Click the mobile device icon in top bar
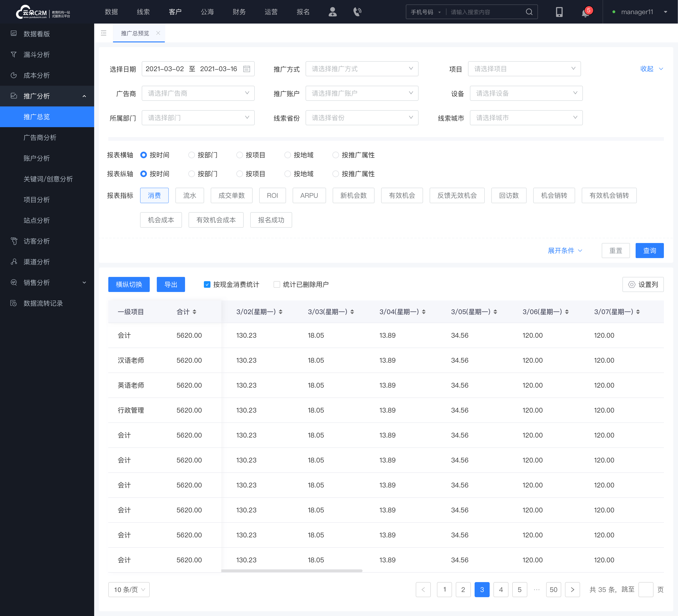Viewport: 678px width, 616px height. (x=560, y=12)
